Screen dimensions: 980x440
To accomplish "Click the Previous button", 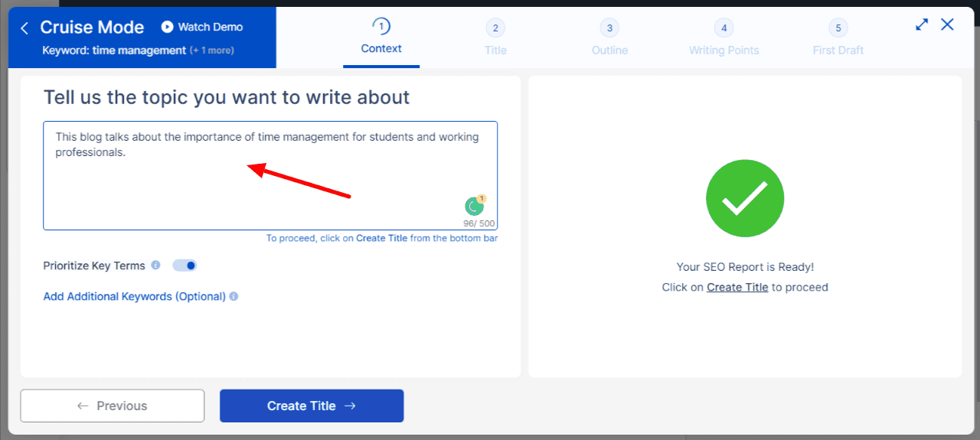I will [113, 406].
